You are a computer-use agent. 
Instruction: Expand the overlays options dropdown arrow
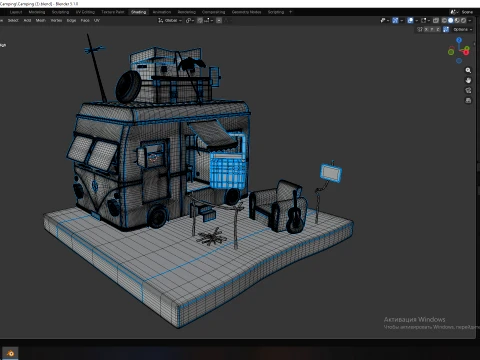pyautogui.click(x=416, y=21)
